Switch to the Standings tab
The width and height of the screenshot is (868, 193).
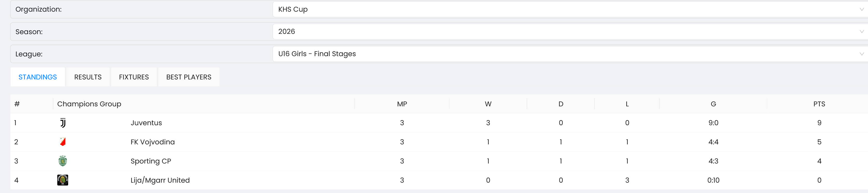37,77
